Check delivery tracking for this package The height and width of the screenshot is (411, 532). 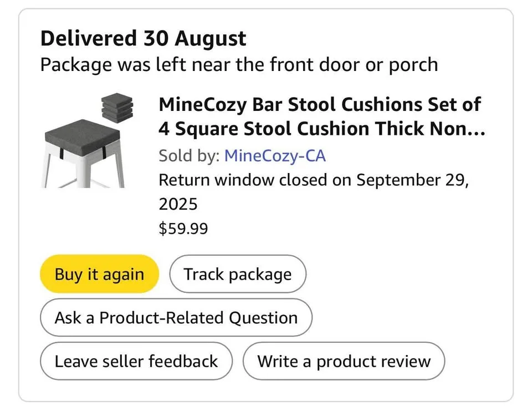click(238, 273)
